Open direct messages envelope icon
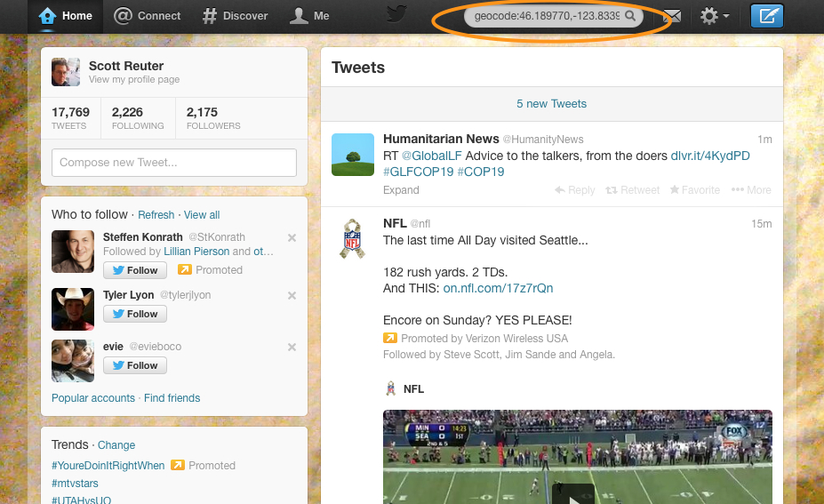 point(672,16)
